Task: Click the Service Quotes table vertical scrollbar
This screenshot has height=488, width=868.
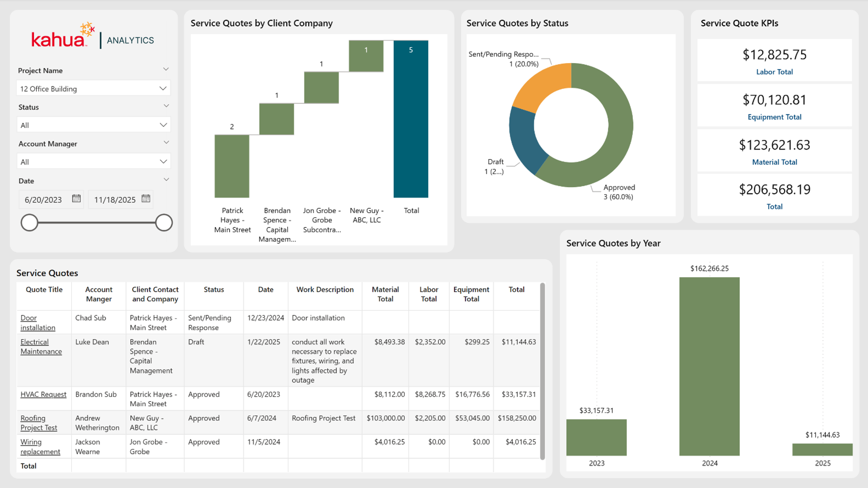Action: (x=542, y=371)
